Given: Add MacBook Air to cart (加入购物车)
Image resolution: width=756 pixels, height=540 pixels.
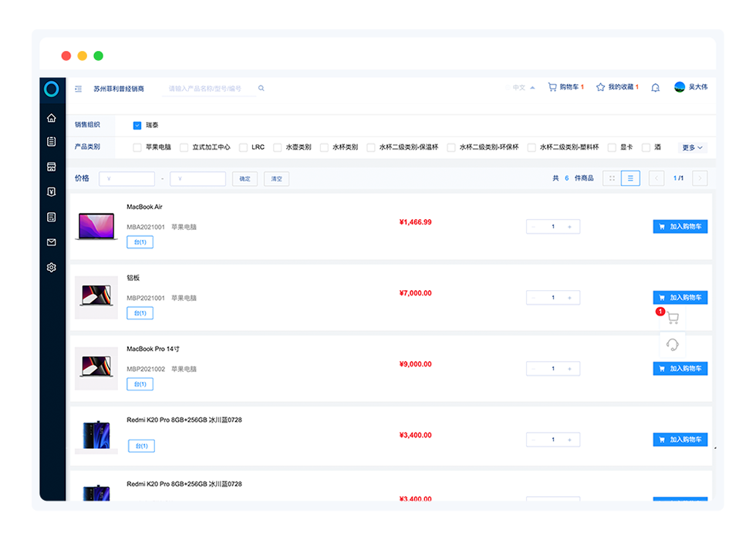Looking at the screenshot, I should click(x=680, y=227).
